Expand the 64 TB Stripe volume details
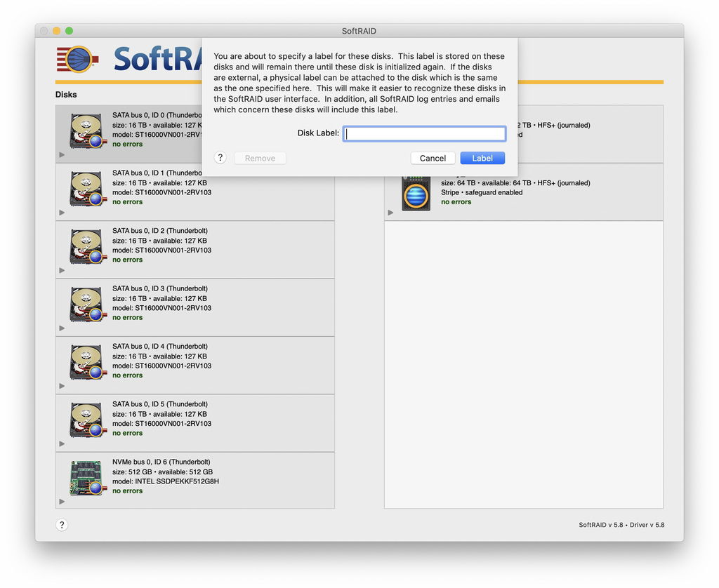 [390, 213]
